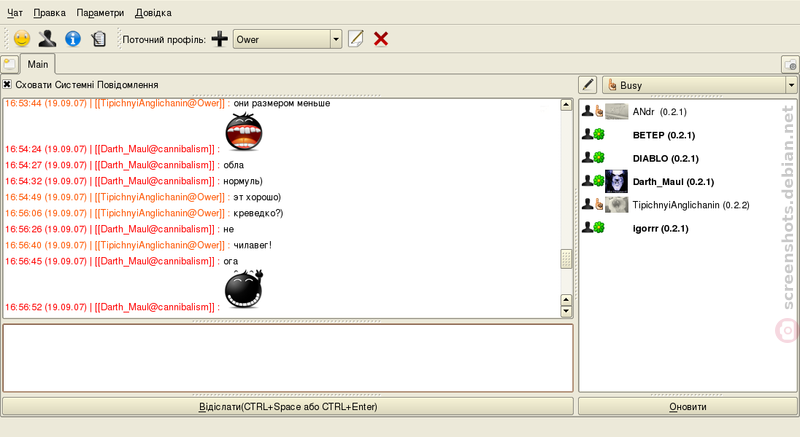The height and width of the screenshot is (437, 800).
Task: Click message text 'ога'
Action: tap(231, 261)
